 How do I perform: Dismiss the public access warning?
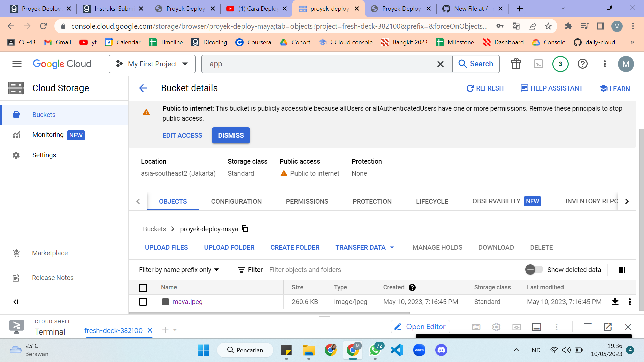[230, 135]
